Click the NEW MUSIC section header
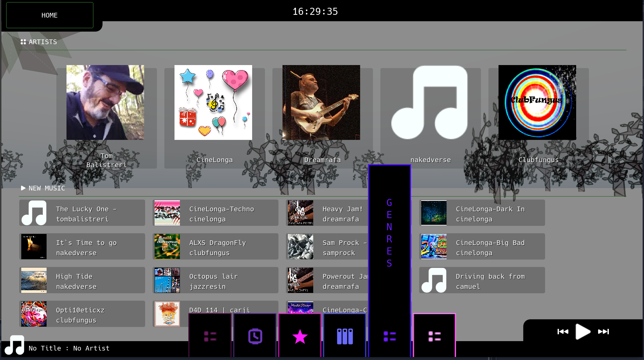 click(x=47, y=188)
